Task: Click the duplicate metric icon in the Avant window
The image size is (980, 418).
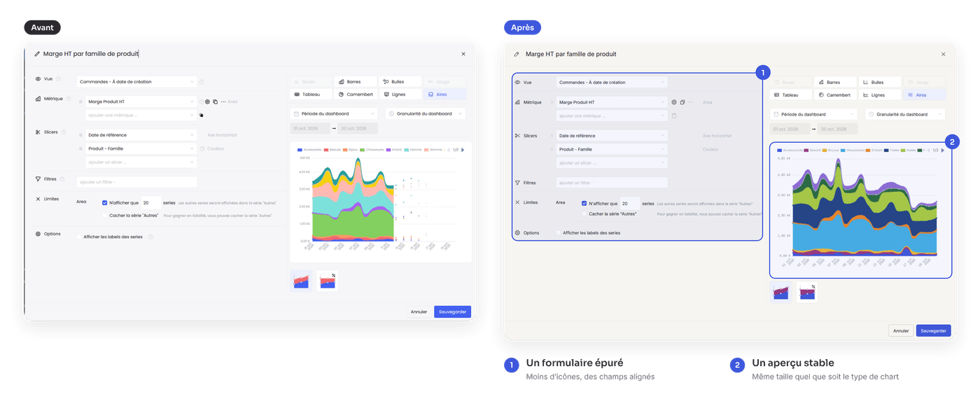Action: pos(215,102)
